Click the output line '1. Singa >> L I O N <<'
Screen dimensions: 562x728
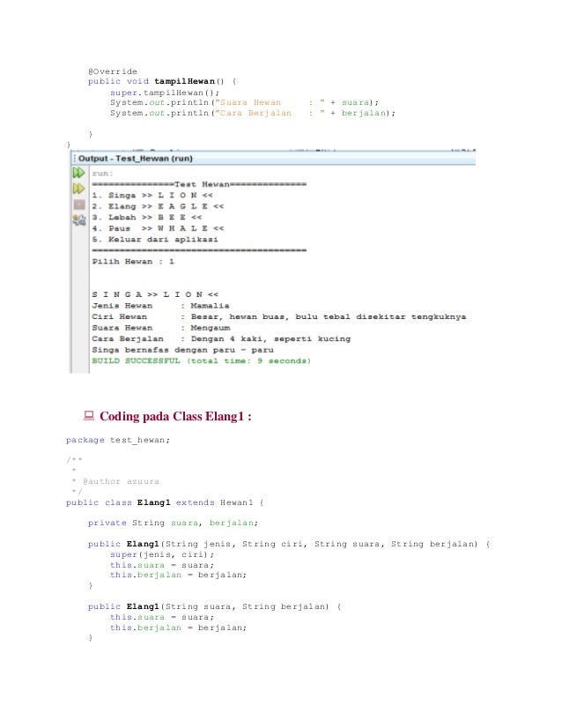point(152,195)
